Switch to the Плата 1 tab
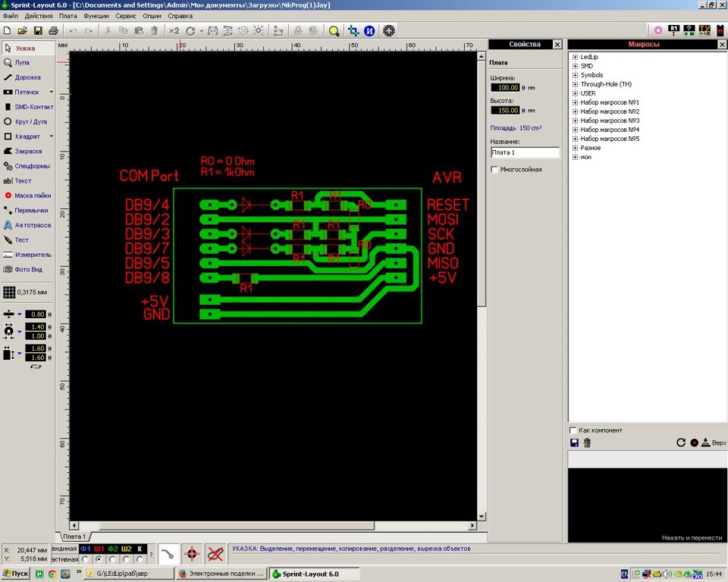This screenshot has height=582, width=728. pos(74,537)
